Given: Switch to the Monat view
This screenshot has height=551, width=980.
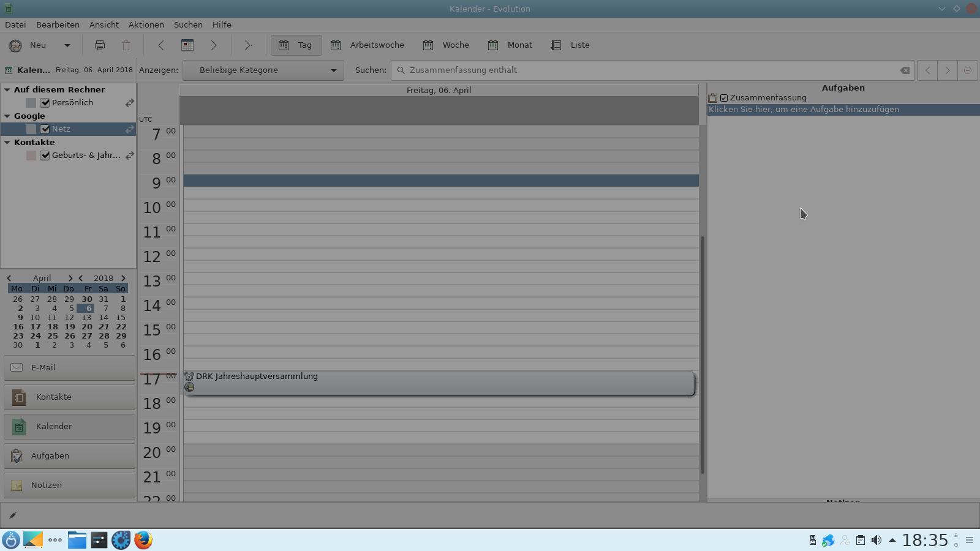Looking at the screenshot, I should pyautogui.click(x=510, y=45).
